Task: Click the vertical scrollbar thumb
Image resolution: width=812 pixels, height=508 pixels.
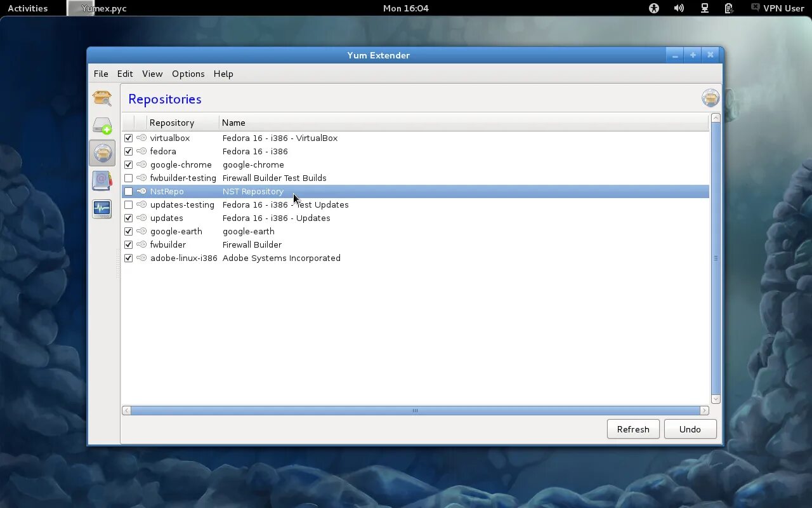Action: [716, 258]
